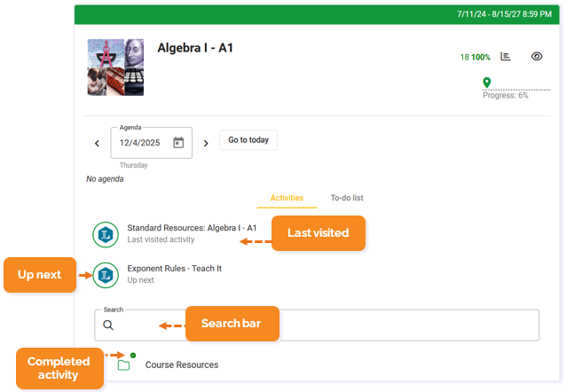Open Exponent Rules - Teach It icon

(x=106, y=275)
